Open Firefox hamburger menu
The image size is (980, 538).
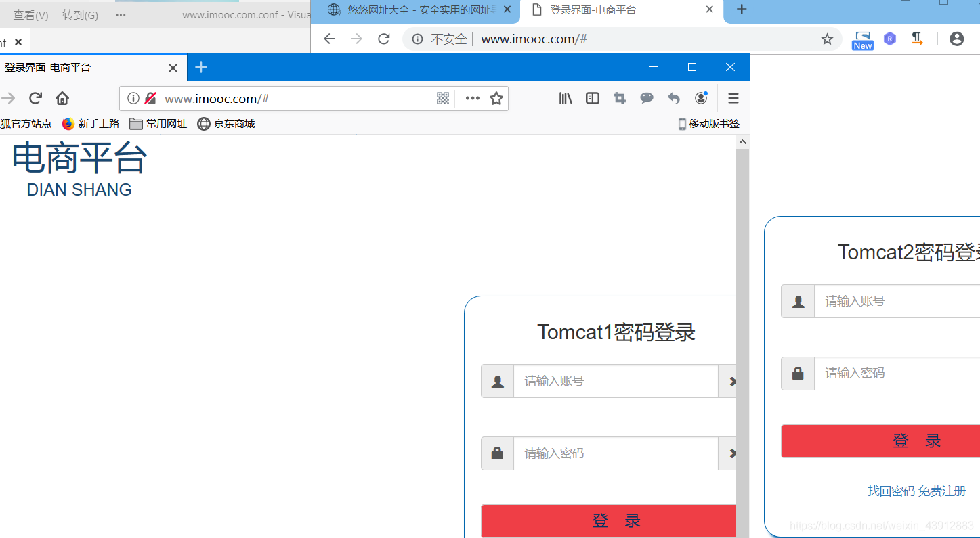(x=733, y=98)
